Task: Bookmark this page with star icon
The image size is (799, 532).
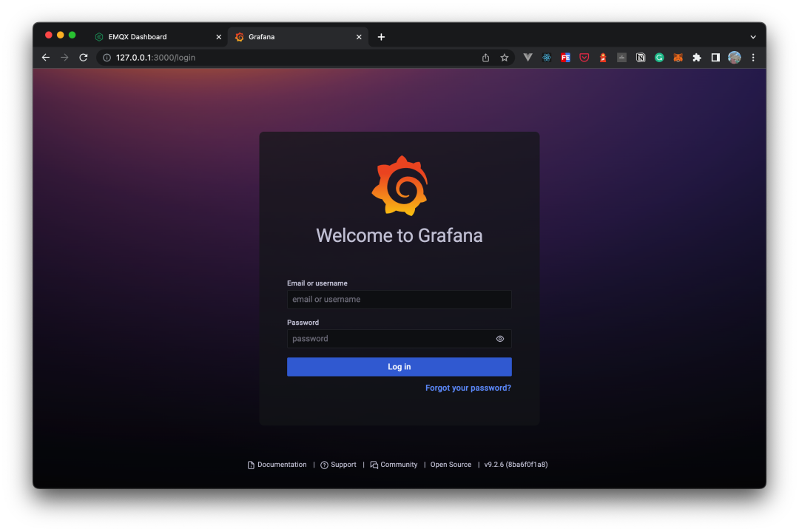Action: point(505,58)
